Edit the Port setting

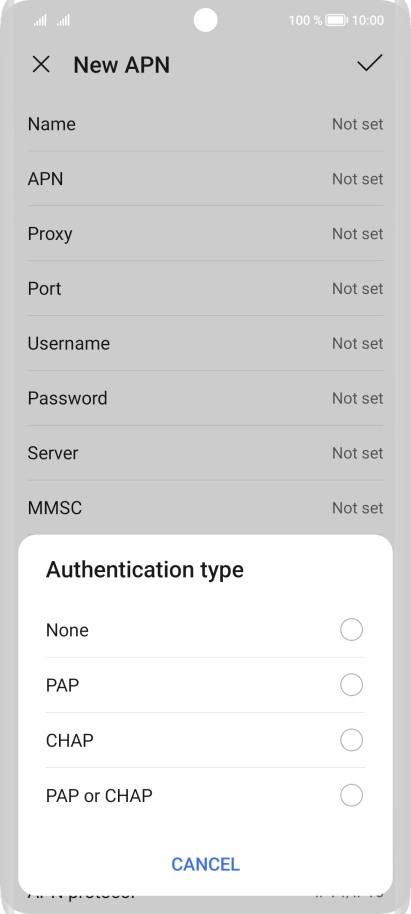click(205, 289)
